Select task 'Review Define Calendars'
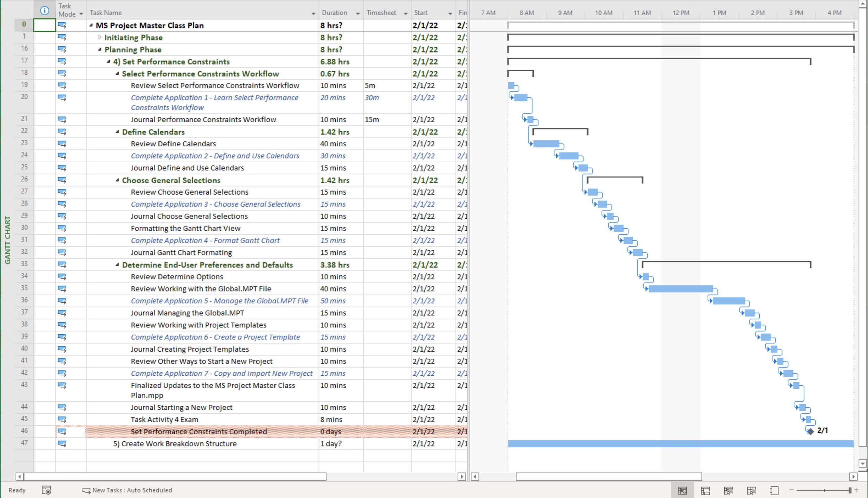 [x=173, y=144]
